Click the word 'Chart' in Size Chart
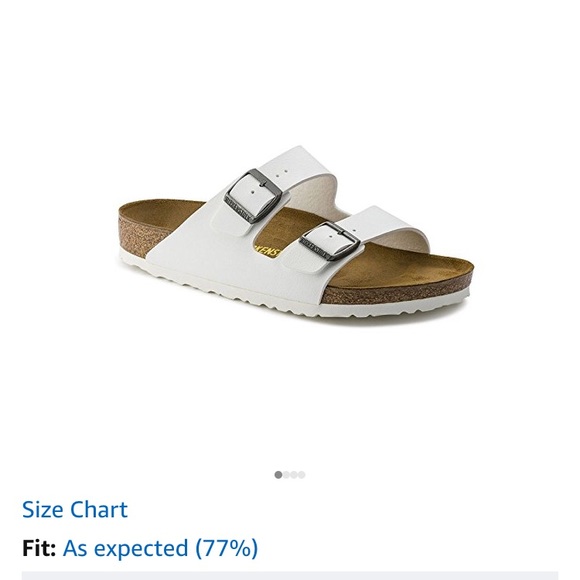The height and width of the screenshot is (580, 580). pyautogui.click(x=99, y=509)
